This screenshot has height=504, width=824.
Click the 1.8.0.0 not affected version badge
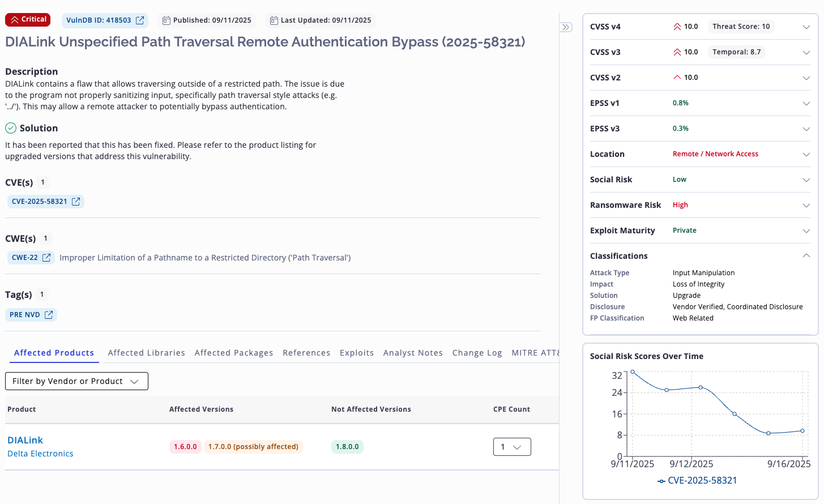(x=347, y=447)
